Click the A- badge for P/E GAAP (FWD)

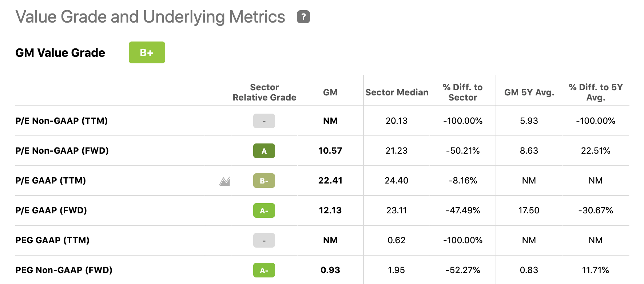click(x=264, y=210)
